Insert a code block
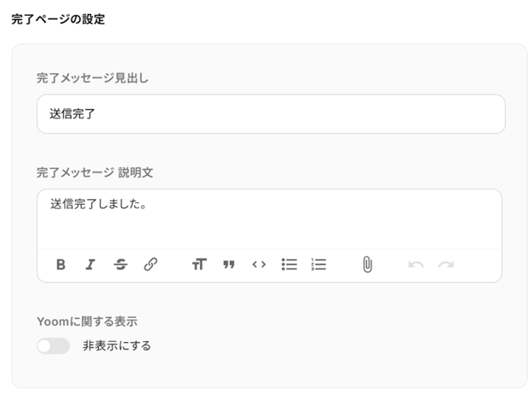The image size is (532, 414). pyautogui.click(x=259, y=265)
